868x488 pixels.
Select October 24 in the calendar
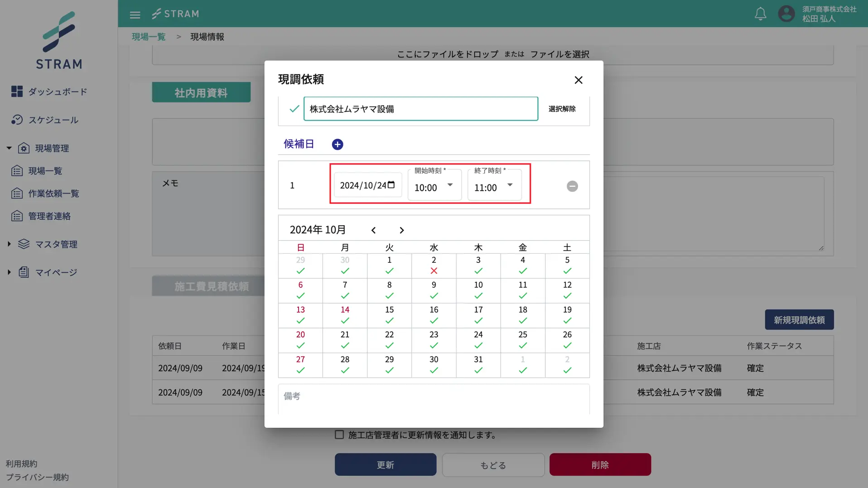(x=478, y=339)
